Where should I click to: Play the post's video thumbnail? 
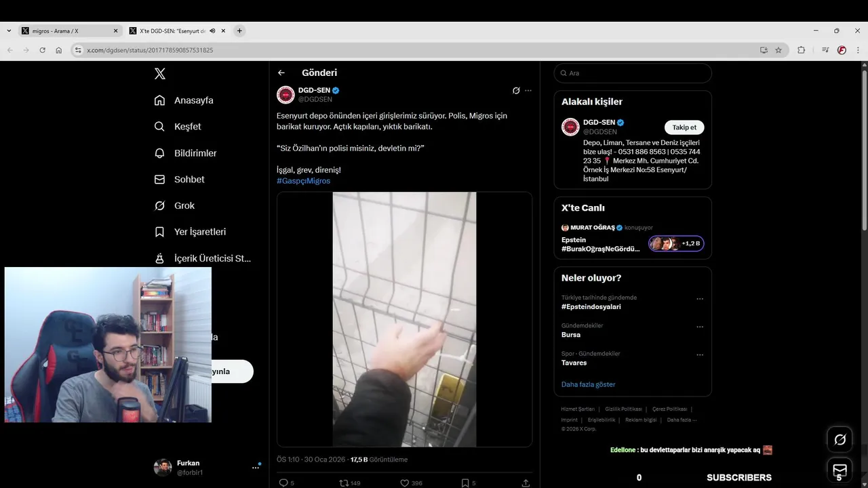[x=404, y=319]
